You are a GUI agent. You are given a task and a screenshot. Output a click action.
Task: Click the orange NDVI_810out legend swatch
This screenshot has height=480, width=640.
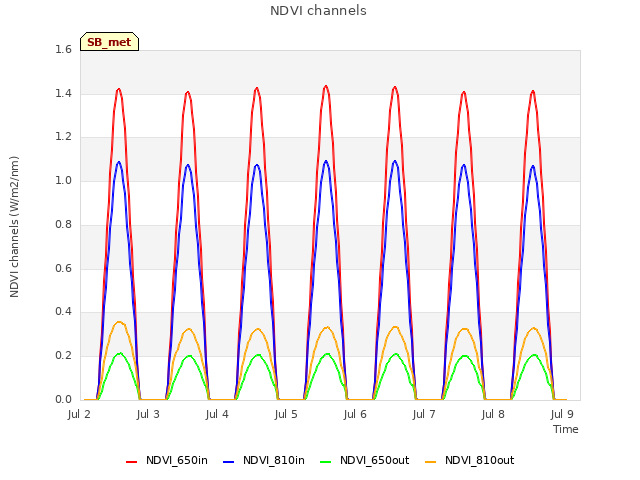pos(430,461)
